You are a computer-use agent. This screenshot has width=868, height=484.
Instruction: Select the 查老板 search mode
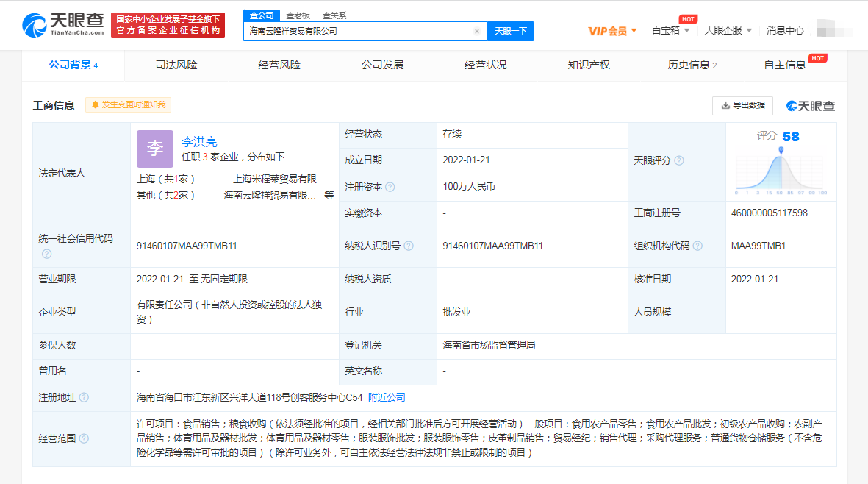[x=298, y=15]
